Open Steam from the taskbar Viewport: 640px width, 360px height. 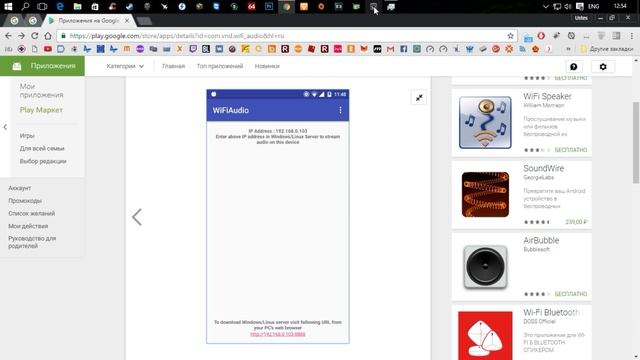coord(129,7)
